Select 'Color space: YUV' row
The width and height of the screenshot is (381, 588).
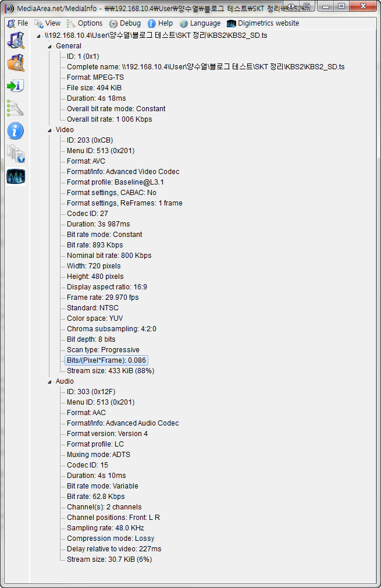tap(95, 319)
